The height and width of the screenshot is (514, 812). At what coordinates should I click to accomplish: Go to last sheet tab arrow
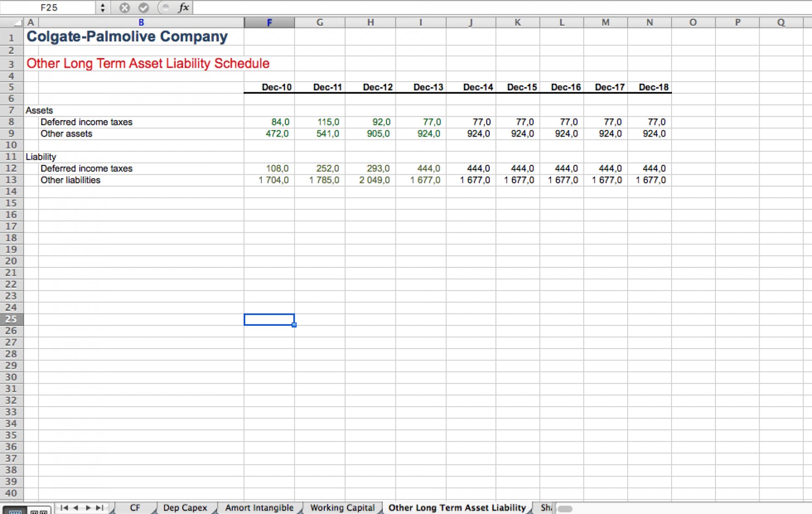pyautogui.click(x=100, y=508)
